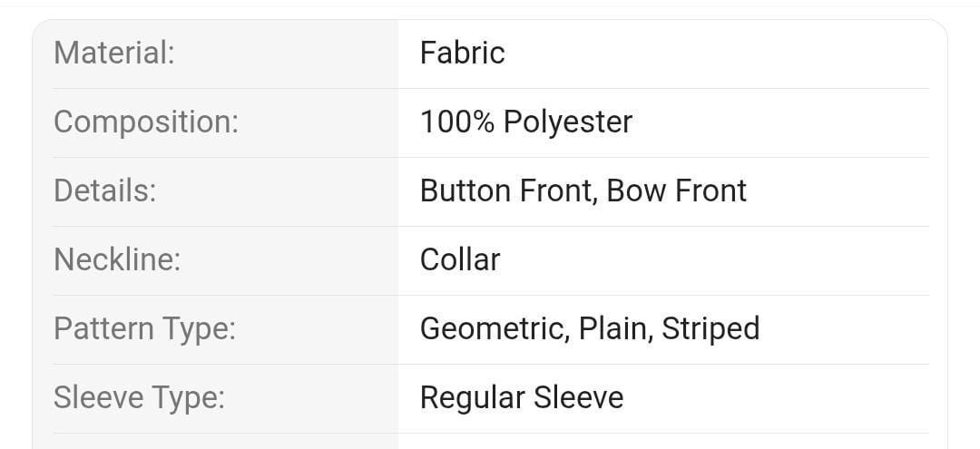Click empty white cell below Regular Sleeve
Image resolution: width=980 pixels, height=449 pixels.
coord(662,441)
